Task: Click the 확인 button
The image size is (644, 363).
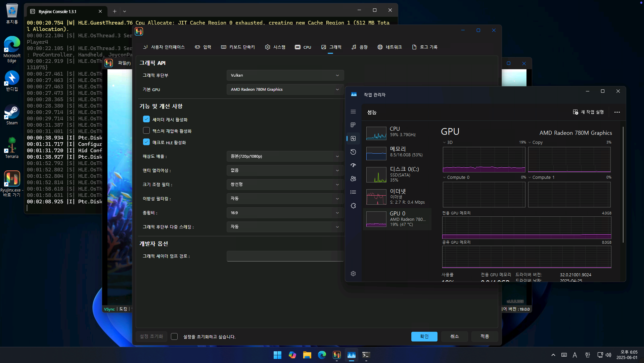Action: tap(424, 336)
